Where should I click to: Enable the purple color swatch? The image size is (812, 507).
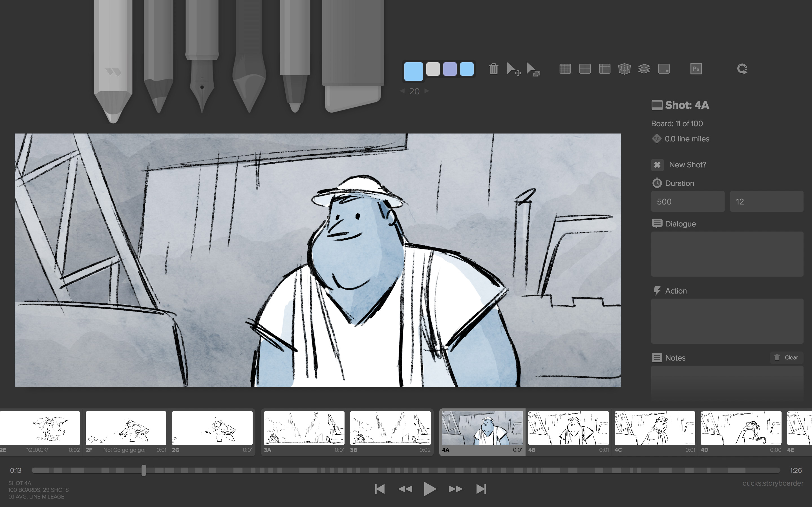450,70
